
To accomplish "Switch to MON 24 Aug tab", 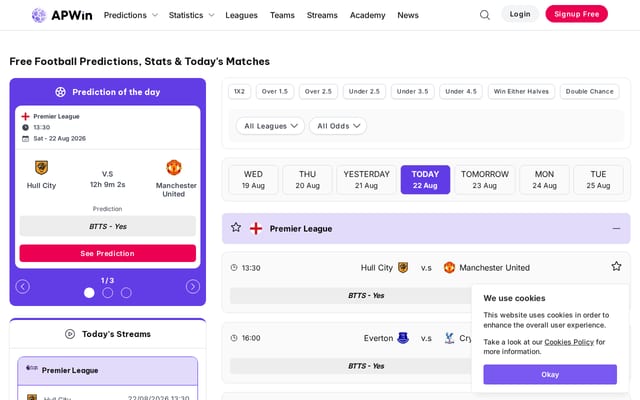I will (544, 180).
